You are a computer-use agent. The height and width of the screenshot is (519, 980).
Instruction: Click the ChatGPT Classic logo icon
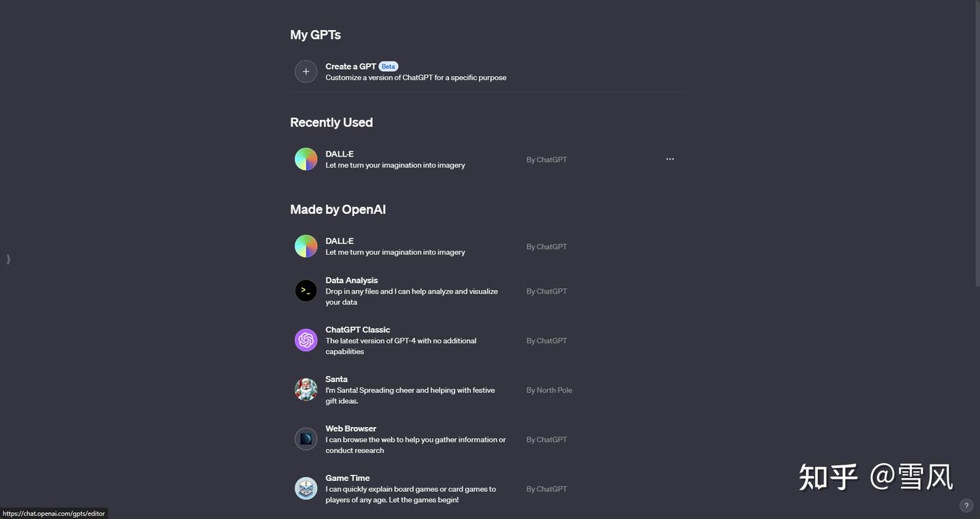(x=306, y=339)
